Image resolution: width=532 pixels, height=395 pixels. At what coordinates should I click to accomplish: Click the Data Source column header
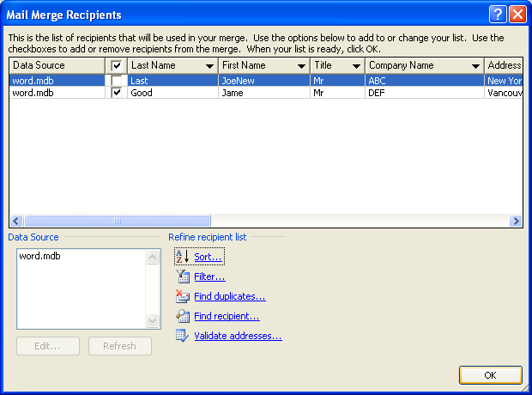coord(57,65)
